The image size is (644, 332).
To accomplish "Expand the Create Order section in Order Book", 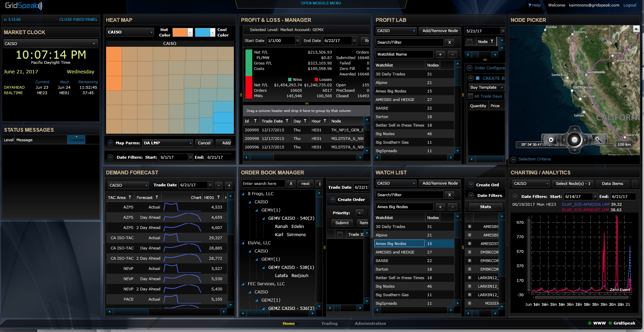I will [333, 200].
